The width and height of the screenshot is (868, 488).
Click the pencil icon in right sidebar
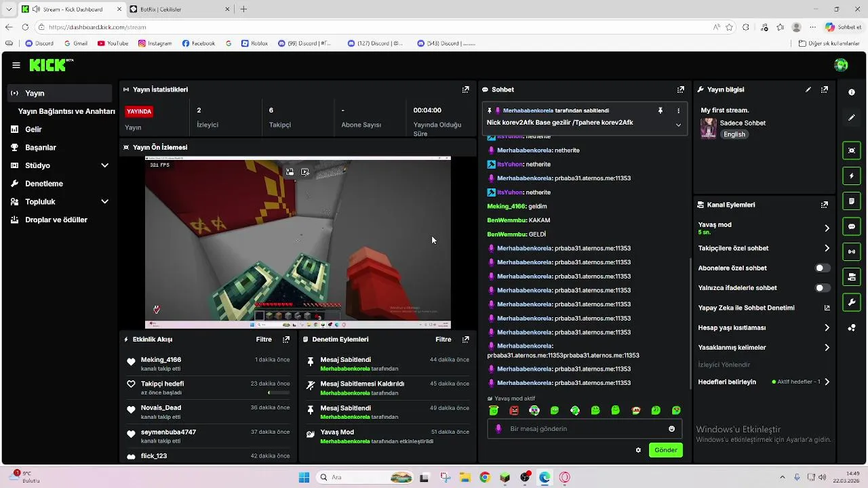(x=852, y=117)
